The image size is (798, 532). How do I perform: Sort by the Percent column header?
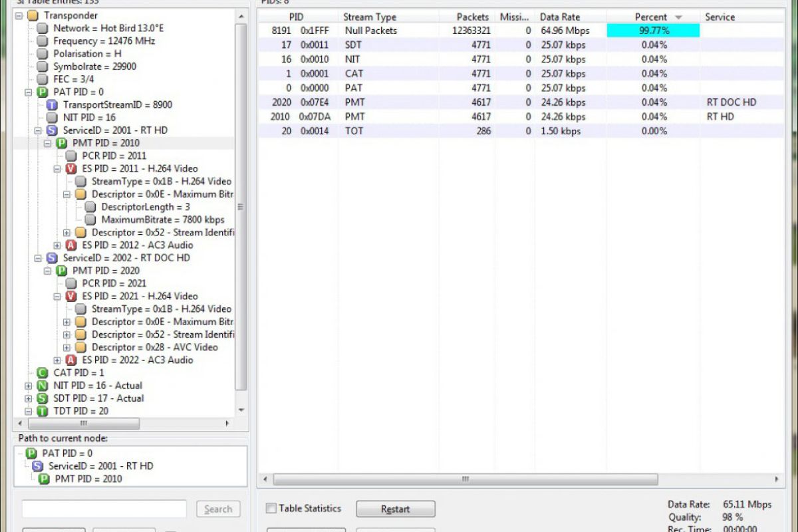click(650, 17)
